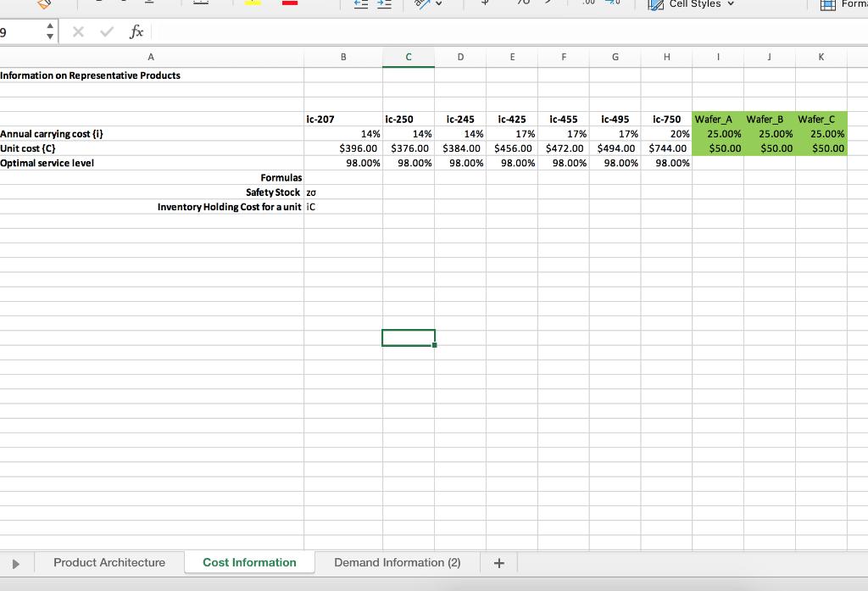Select the Increase Indent icon
868x591 pixels.
pos(384,3)
